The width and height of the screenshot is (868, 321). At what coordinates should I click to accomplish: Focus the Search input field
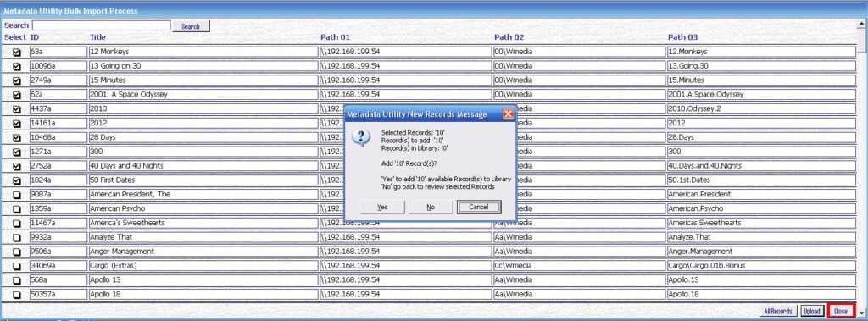[102, 25]
